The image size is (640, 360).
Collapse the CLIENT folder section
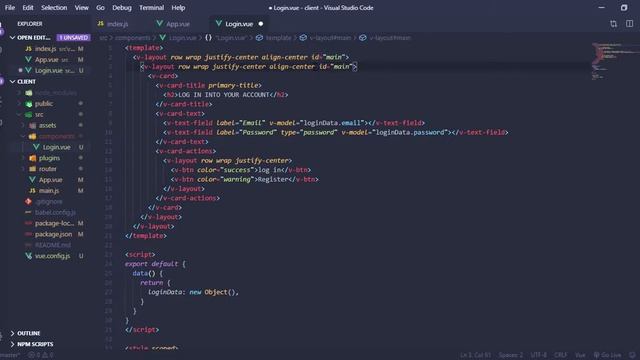pyautogui.click(x=12, y=82)
